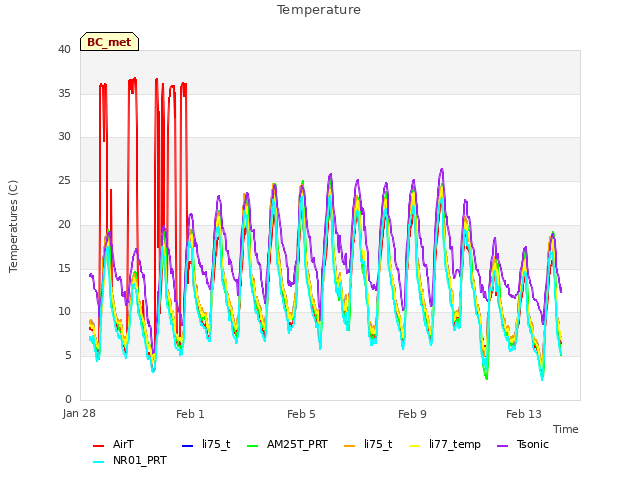Click the Time axis label
Image resolution: width=640 pixels, height=480 pixels.
(x=566, y=429)
